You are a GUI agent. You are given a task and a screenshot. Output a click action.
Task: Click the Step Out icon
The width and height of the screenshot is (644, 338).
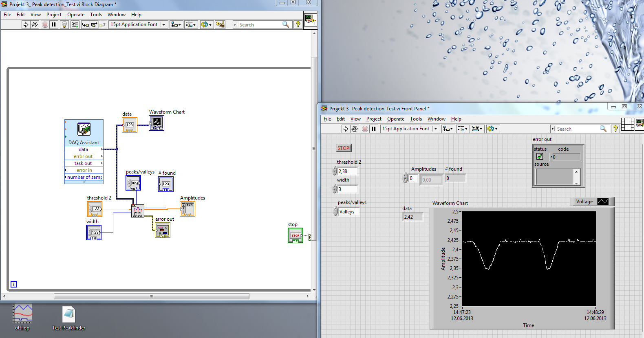[103, 25]
